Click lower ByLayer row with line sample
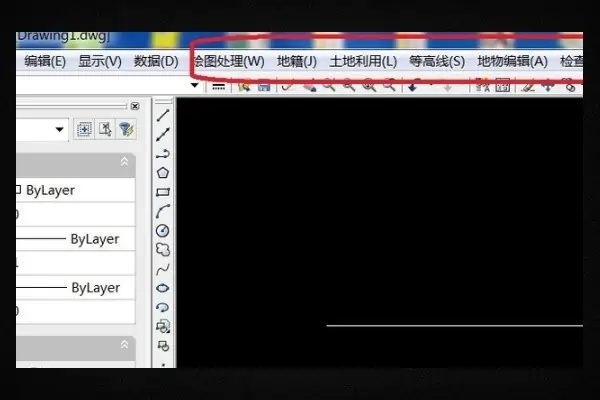Screen dimensions: 600x400 tap(76, 287)
